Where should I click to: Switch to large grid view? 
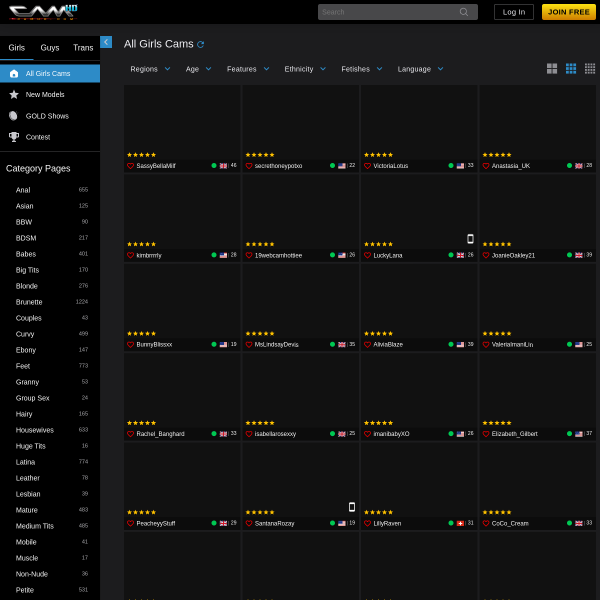coord(552,68)
